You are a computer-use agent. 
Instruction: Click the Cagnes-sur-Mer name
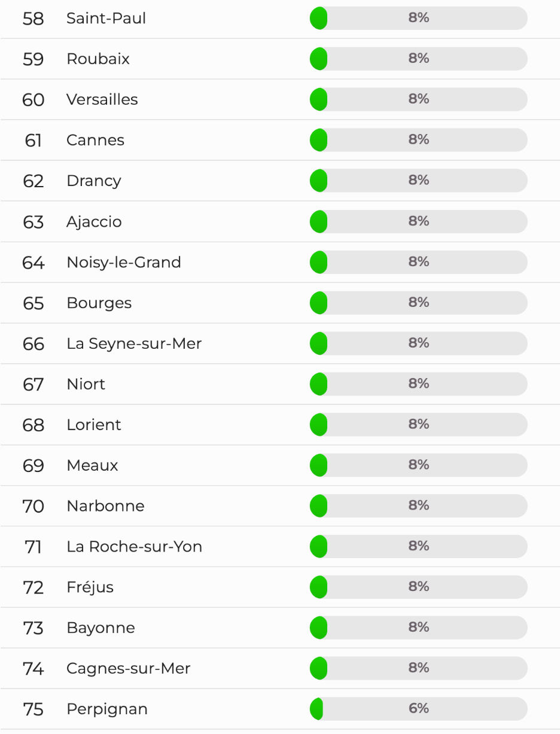tap(129, 669)
